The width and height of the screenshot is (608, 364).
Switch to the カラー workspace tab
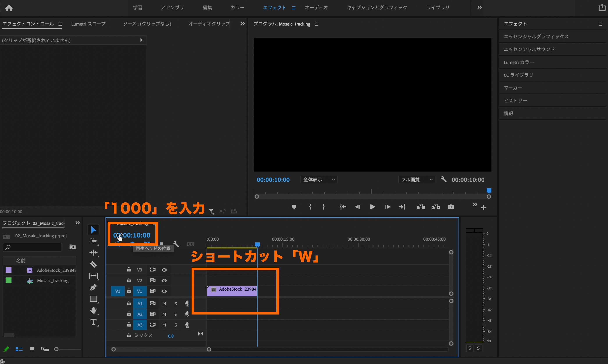coord(237,8)
